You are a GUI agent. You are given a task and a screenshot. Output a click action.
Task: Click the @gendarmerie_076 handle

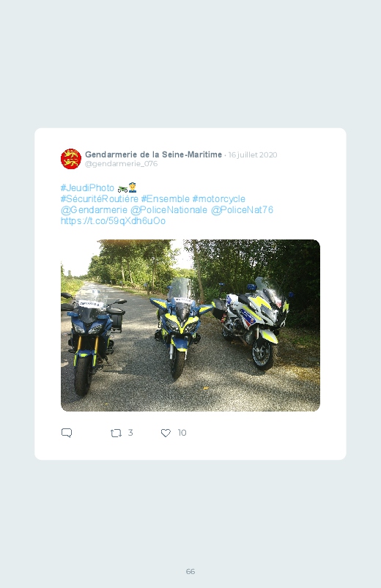tap(121, 164)
